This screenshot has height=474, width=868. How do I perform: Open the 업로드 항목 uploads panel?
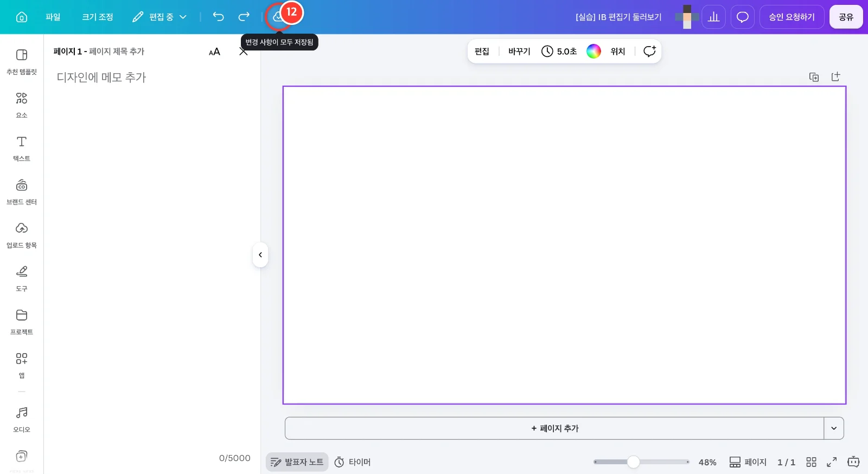pyautogui.click(x=22, y=235)
